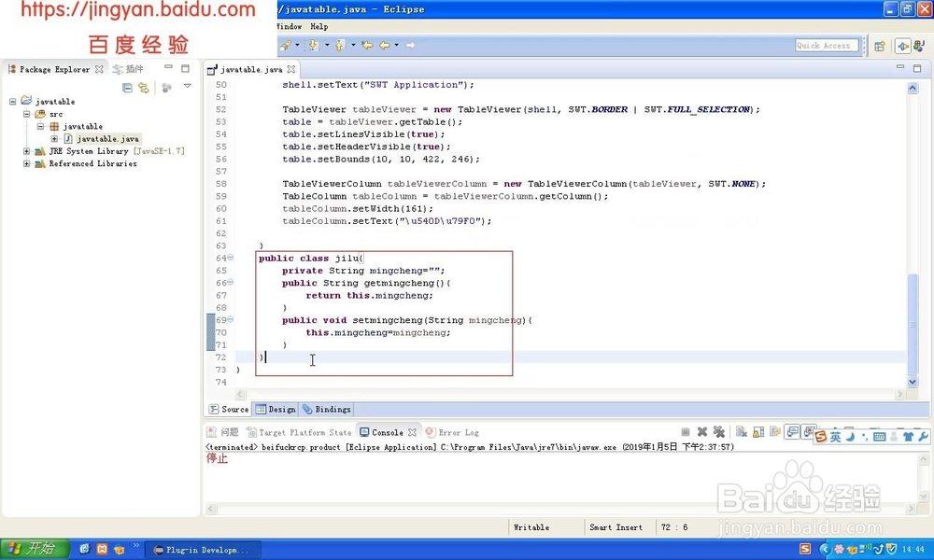Open the 问题 problems tab
934x560 pixels.
[x=223, y=433]
